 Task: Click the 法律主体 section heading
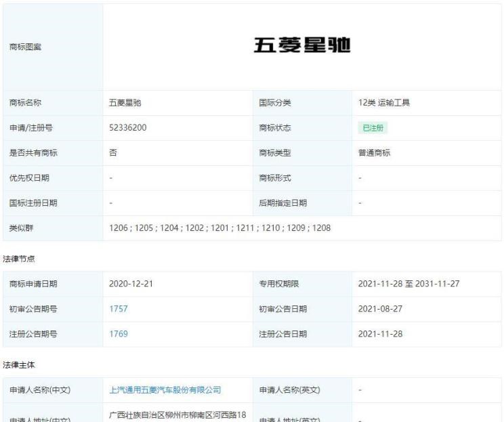click(x=19, y=365)
